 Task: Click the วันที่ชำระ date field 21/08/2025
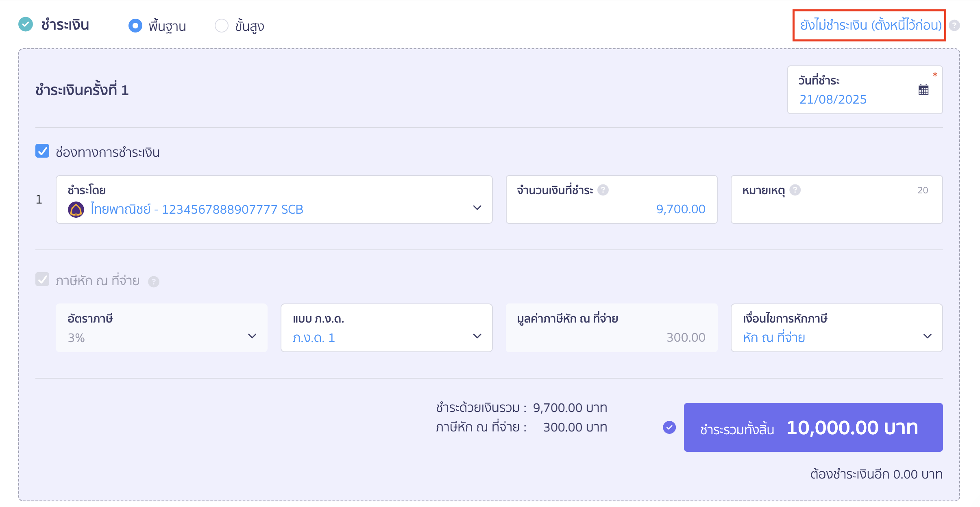(865, 90)
